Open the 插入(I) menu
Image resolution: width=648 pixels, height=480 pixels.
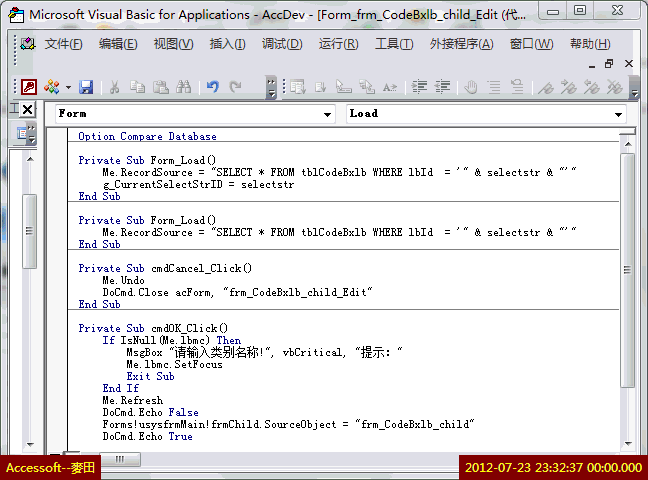point(227,44)
